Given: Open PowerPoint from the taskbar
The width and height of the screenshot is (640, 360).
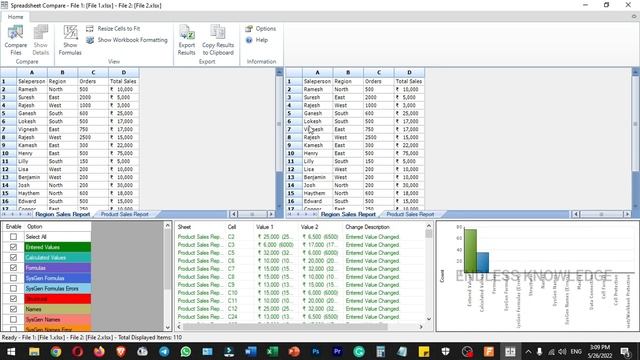Looking at the screenshot, I should pyautogui.click(x=294, y=351).
